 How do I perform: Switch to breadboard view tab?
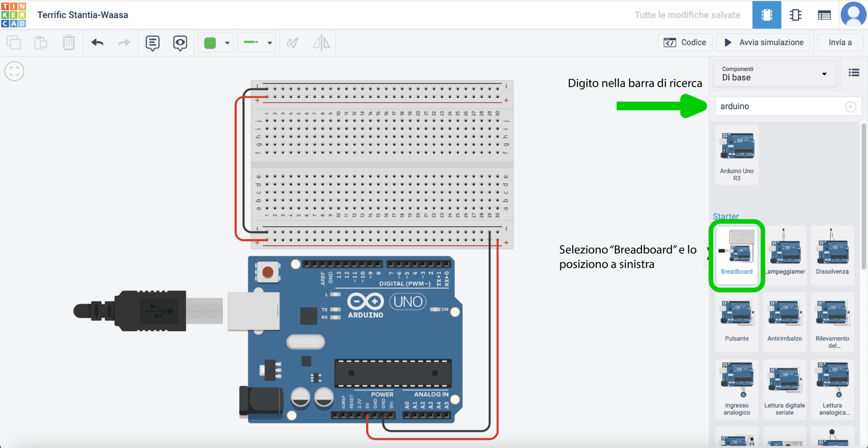(767, 15)
